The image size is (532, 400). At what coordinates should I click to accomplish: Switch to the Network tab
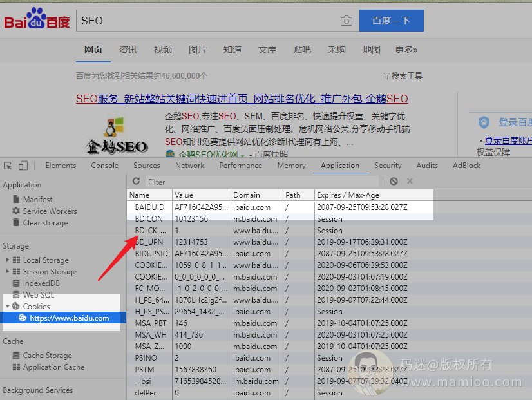[189, 166]
